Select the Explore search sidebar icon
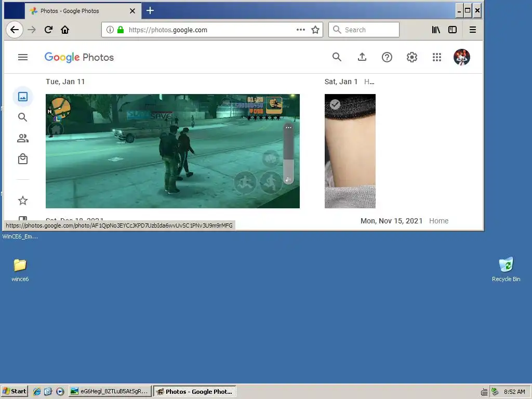The image size is (532, 399). point(23,117)
